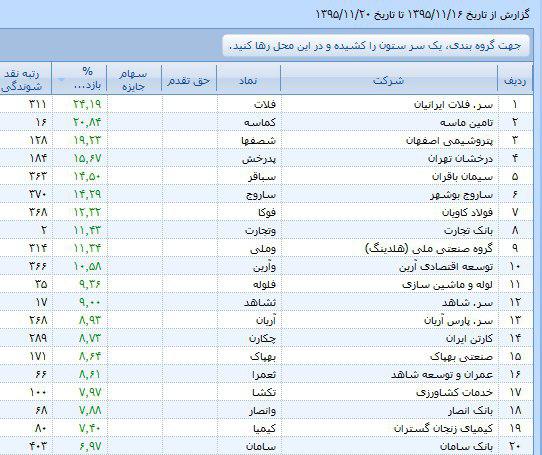Select company صنعتی بهپاک
The width and height of the screenshot is (542, 455).
click(461, 356)
